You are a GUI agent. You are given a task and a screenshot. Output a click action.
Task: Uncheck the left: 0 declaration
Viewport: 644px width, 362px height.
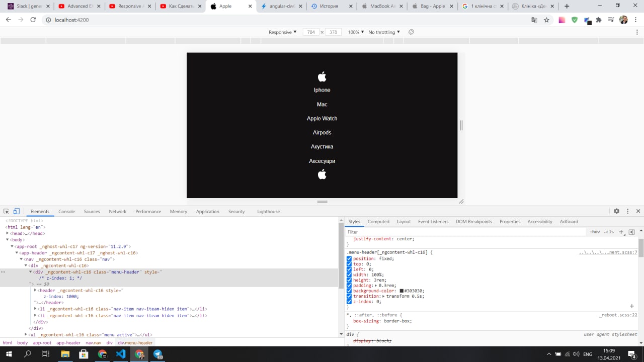(x=349, y=269)
